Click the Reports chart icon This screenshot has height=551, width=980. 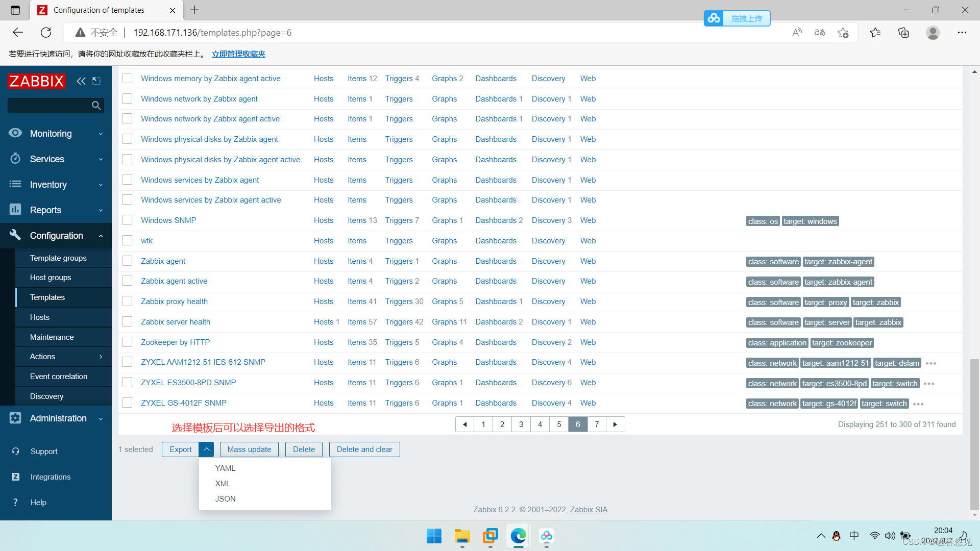15,210
